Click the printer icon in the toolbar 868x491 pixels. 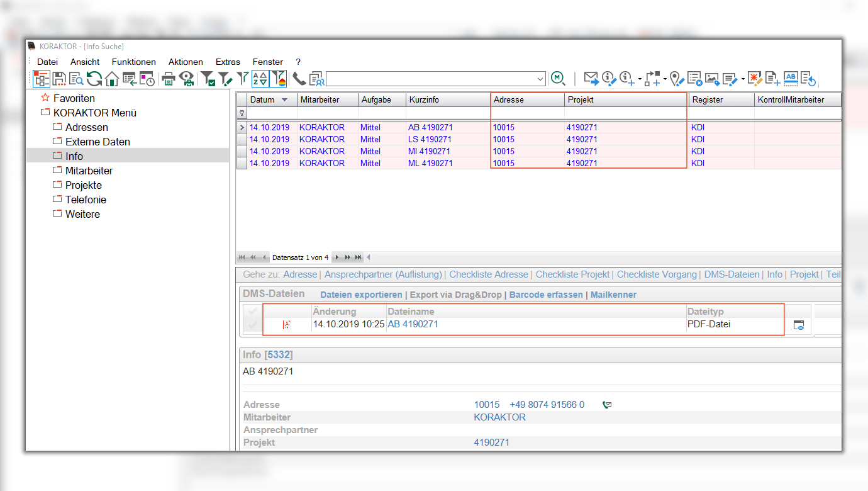pos(169,79)
